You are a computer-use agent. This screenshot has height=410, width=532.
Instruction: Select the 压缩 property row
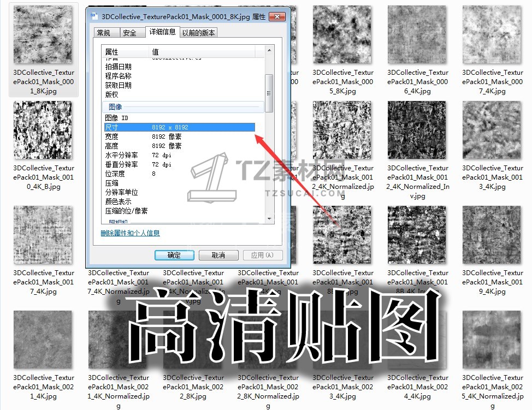click(179, 183)
